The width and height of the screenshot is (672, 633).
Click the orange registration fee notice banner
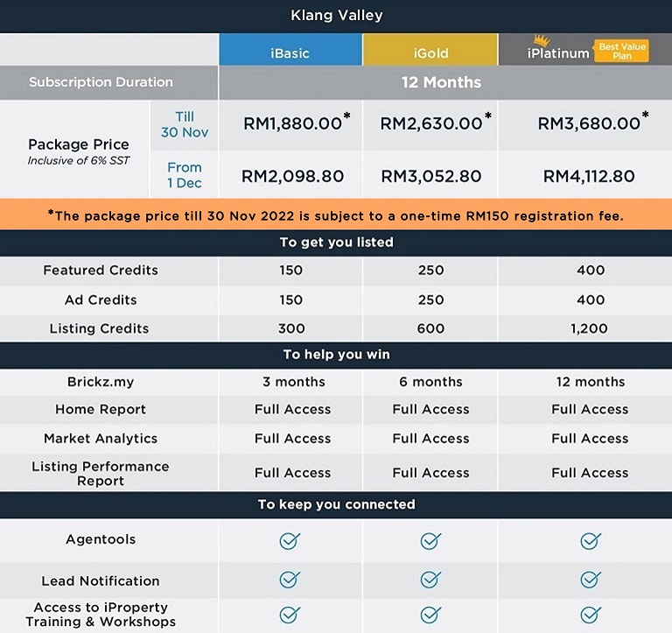pos(336,215)
